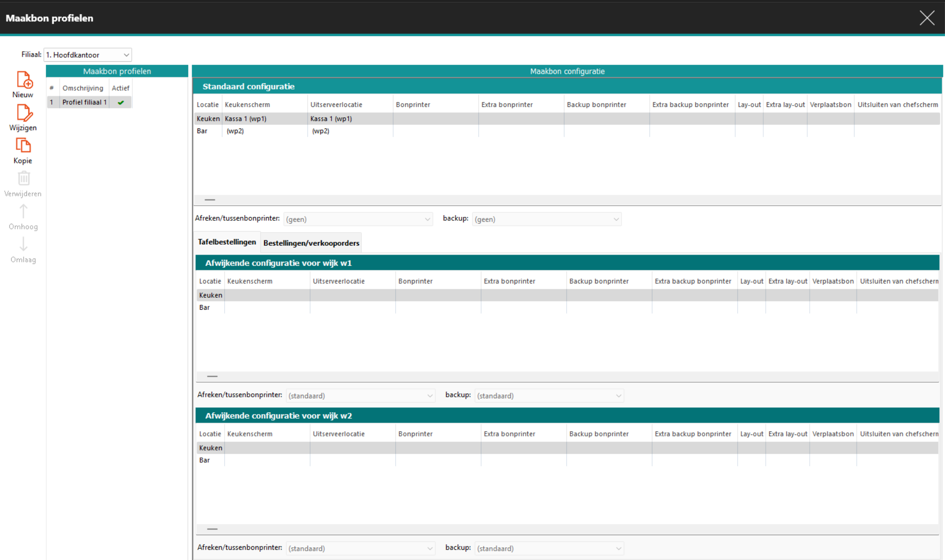Screen dimensions: 945x560
Task: Open the wijk w2 backup (standaard) dropdown
Action: click(x=549, y=548)
